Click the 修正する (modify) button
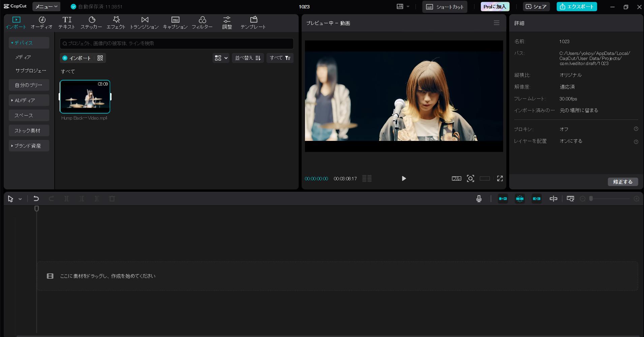 pos(623,182)
